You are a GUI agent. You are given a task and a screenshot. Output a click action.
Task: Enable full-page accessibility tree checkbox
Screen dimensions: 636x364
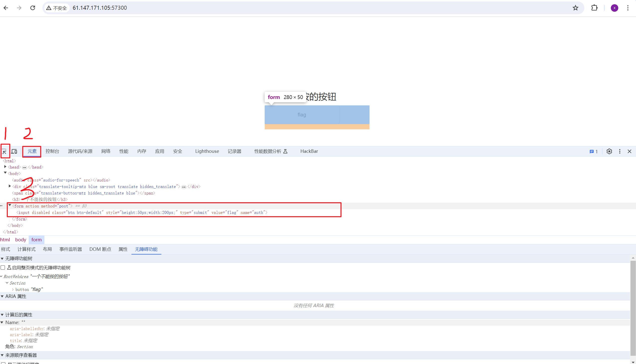coord(3,268)
